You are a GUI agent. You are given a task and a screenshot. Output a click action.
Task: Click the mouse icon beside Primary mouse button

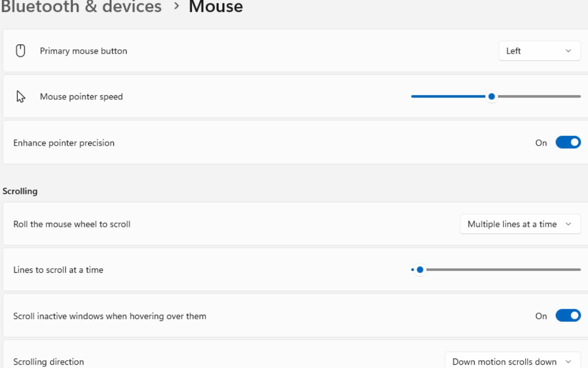pos(20,51)
